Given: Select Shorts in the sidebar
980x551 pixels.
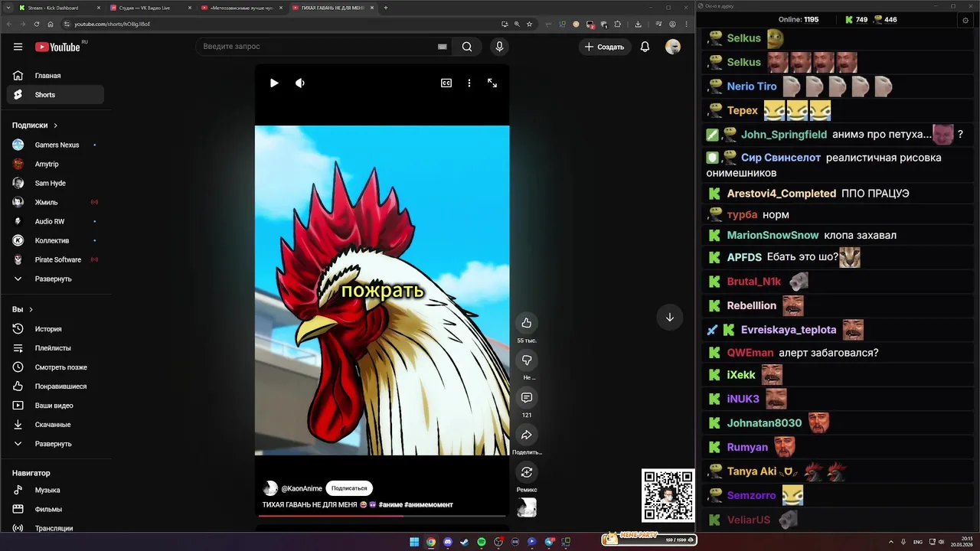Looking at the screenshot, I should coord(55,95).
